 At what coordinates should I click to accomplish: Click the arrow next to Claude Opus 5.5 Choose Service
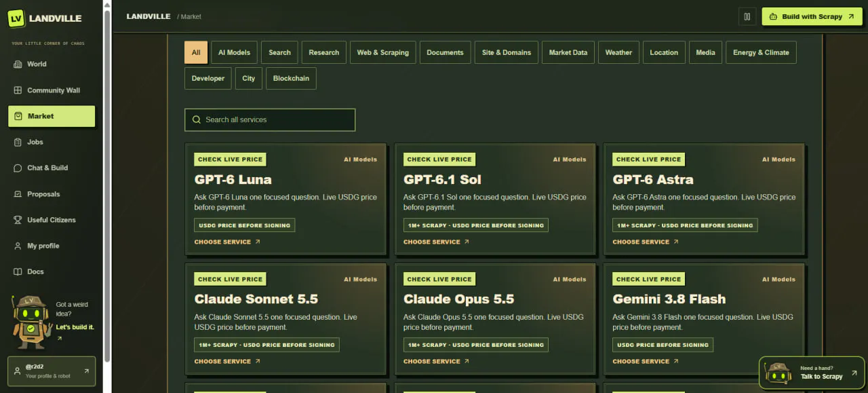tap(467, 361)
